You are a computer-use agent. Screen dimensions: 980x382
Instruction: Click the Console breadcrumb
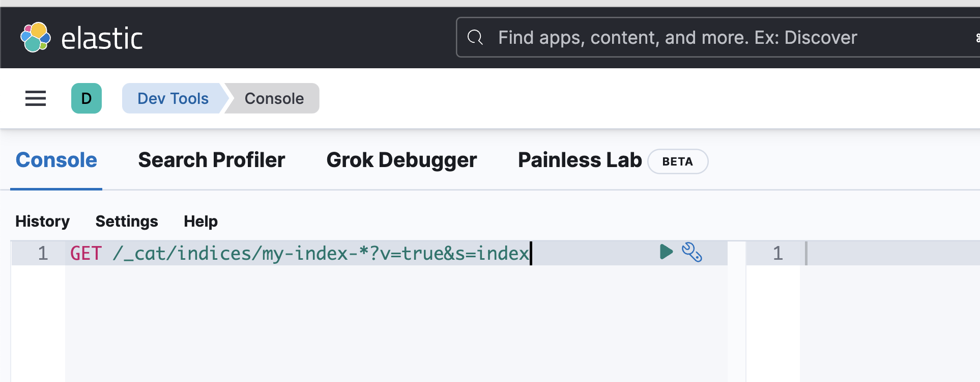274,98
